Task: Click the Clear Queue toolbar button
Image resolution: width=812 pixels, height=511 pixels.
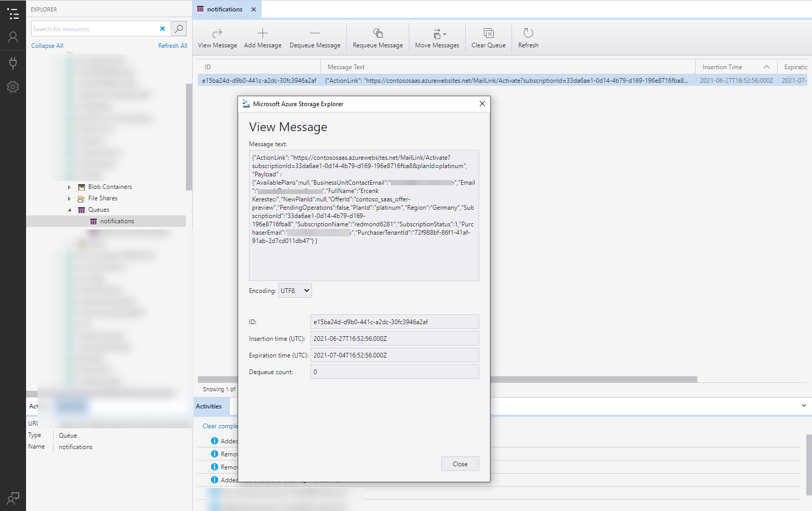Action: (x=489, y=39)
